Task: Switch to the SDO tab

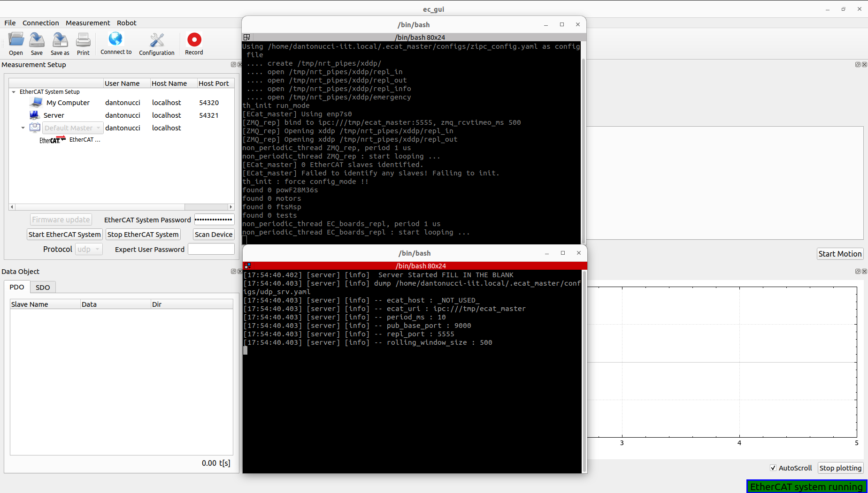Action: (x=43, y=288)
